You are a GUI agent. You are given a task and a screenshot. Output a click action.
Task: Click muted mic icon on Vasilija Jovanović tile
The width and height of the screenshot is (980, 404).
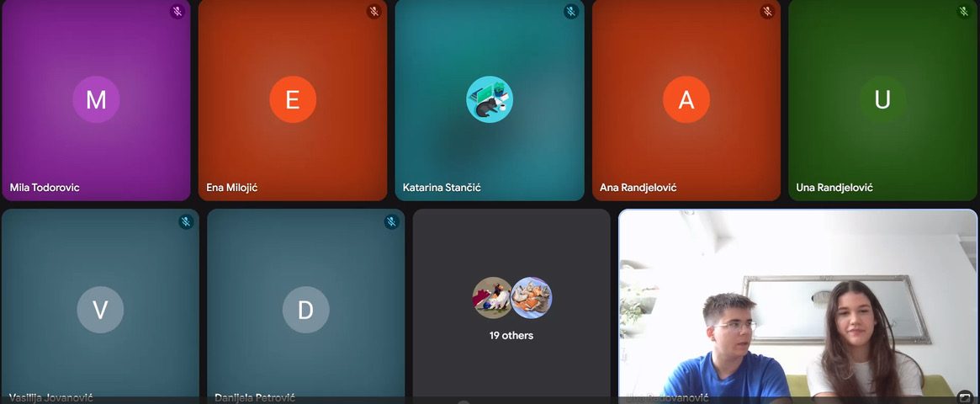click(186, 222)
